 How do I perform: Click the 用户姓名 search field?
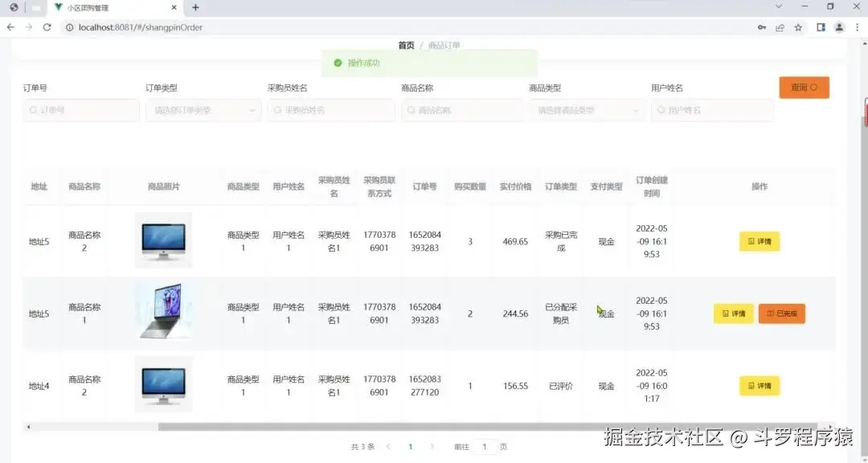[712, 110]
